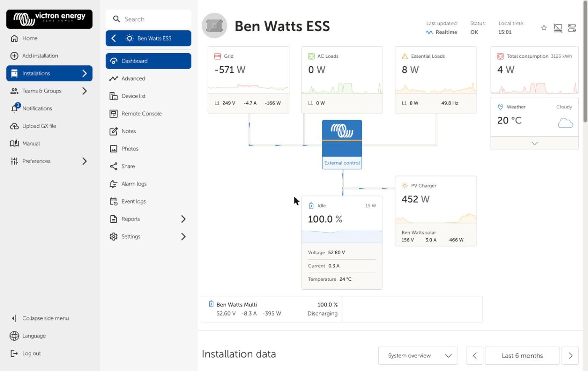Click the Language globe icon

click(14, 336)
